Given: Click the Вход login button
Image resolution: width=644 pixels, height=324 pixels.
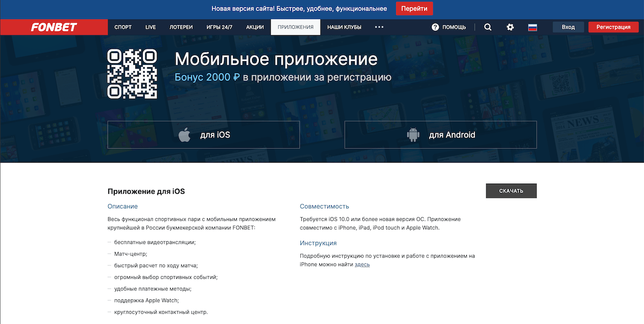Looking at the screenshot, I should [x=568, y=27].
